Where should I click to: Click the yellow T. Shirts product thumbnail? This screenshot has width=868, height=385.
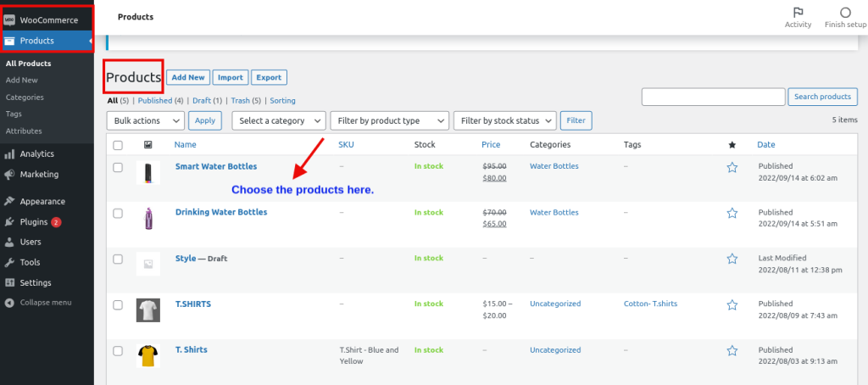coord(148,355)
